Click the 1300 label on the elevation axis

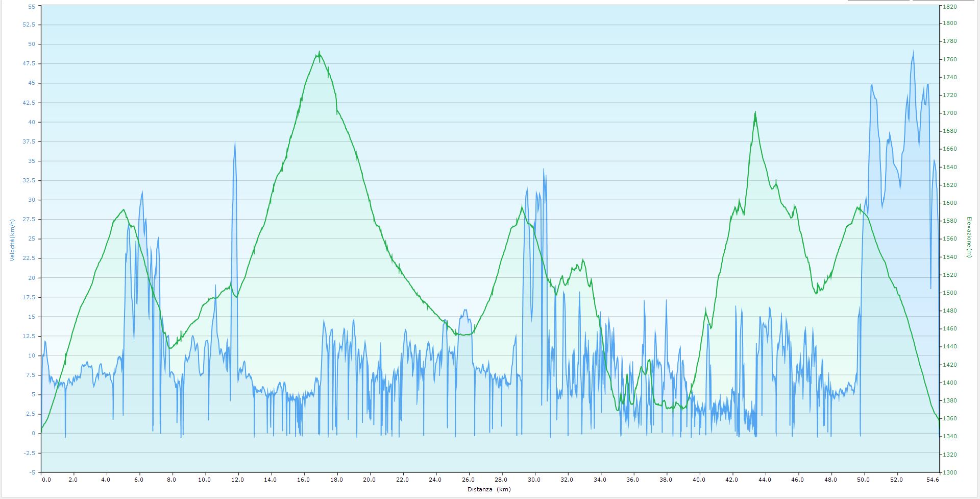950,472
